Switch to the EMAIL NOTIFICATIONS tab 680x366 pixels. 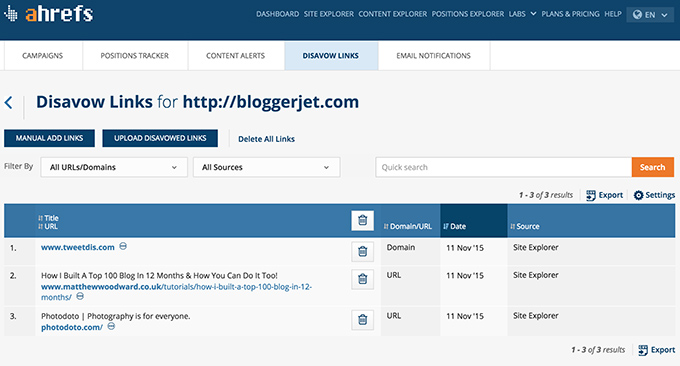coord(433,56)
